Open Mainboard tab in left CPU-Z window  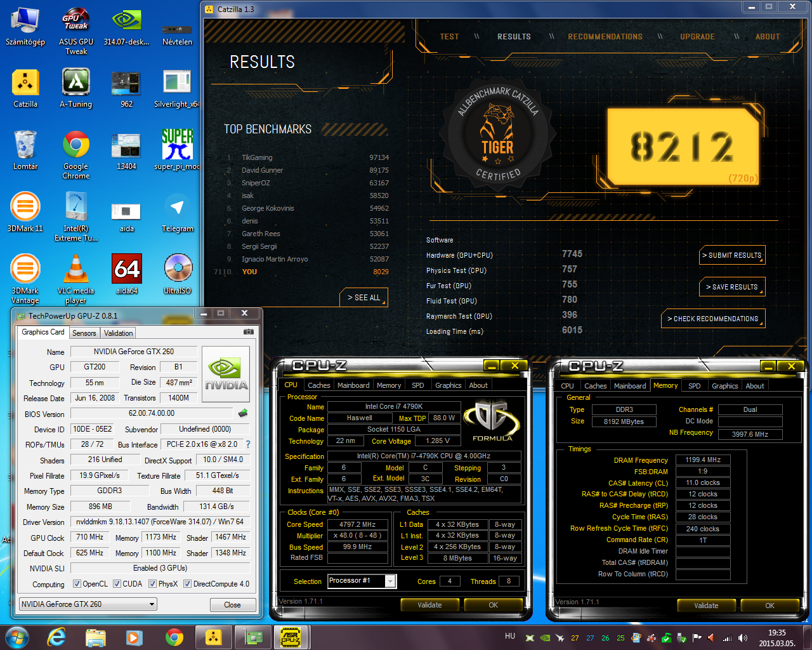[353, 385]
